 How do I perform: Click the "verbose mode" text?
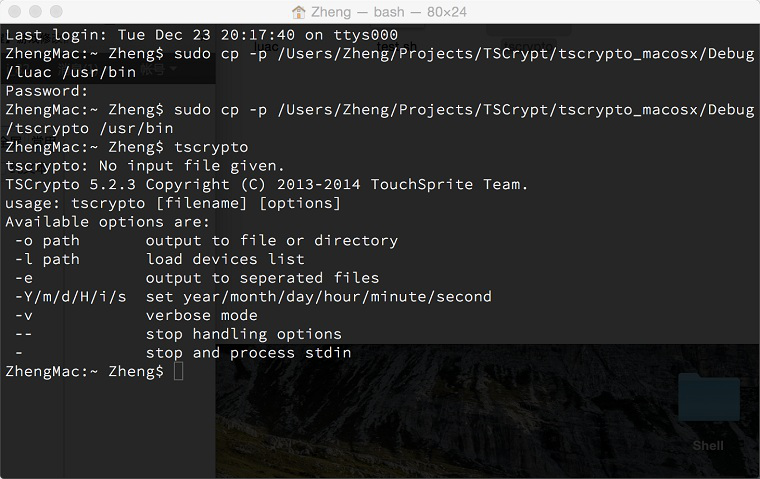click(x=202, y=315)
